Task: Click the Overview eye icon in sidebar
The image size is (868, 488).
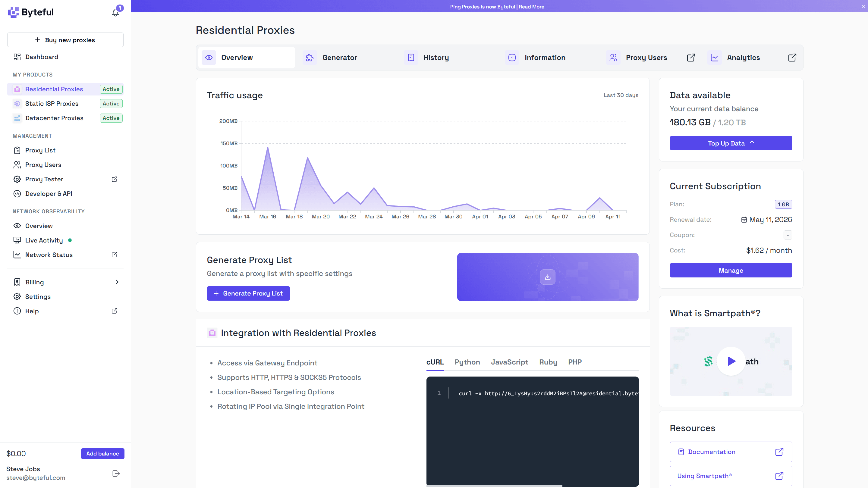Action: pyautogui.click(x=17, y=226)
